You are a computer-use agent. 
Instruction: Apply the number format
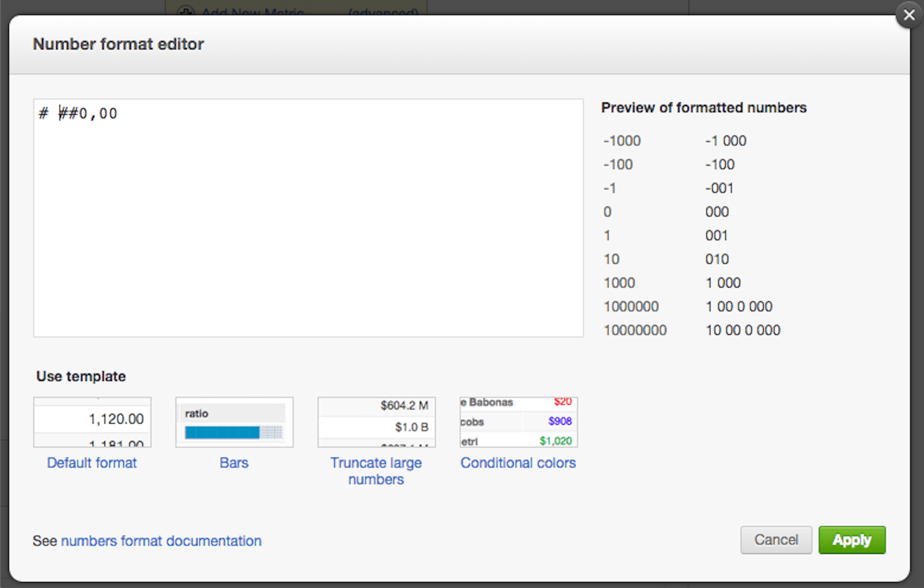(852, 540)
